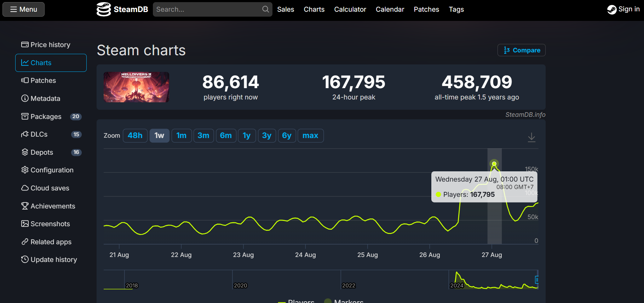
Task: Click the Depots layers icon
Action: coord(25,152)
